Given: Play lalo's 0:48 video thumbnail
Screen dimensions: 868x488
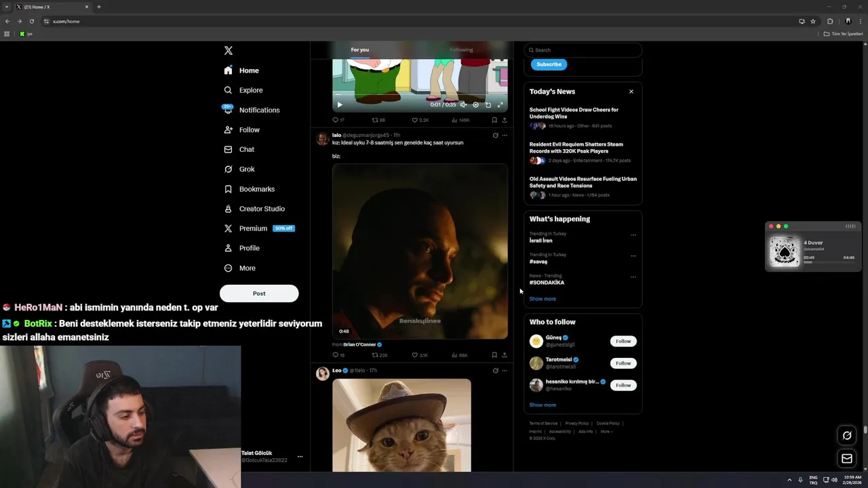Looking at the screenshot, I should click(420, 251).
